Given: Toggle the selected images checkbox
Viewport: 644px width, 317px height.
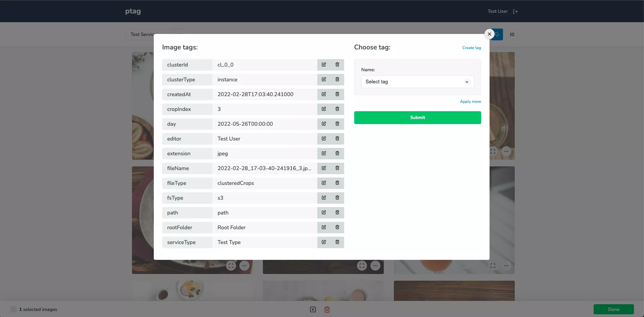Looking at the screenshot, I should [x=13, y=309].
